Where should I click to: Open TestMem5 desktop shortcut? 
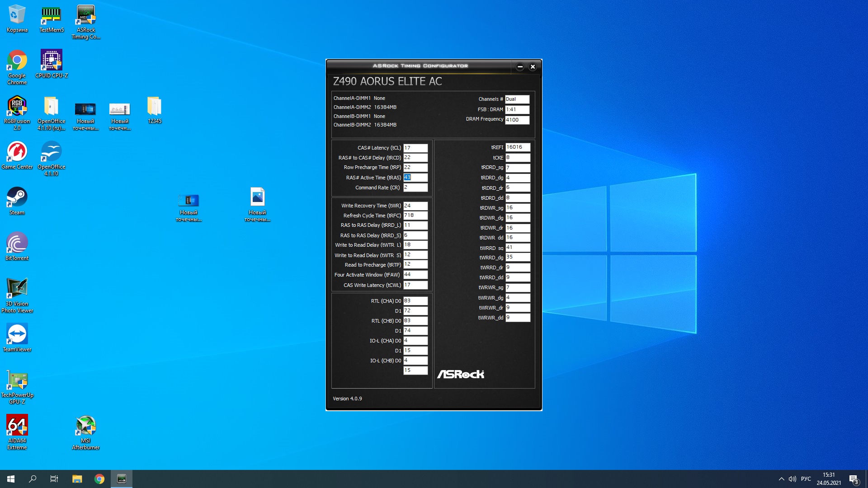coord(51,18)
